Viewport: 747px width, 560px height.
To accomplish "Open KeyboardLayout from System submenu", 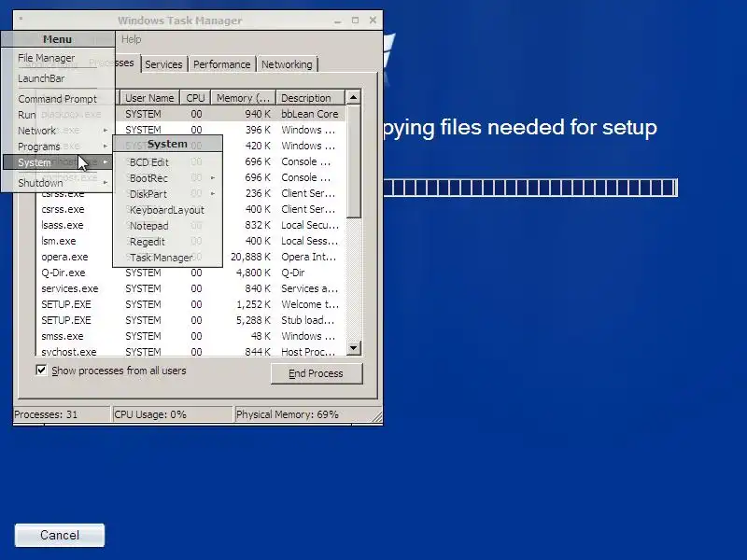I will 167,210.
